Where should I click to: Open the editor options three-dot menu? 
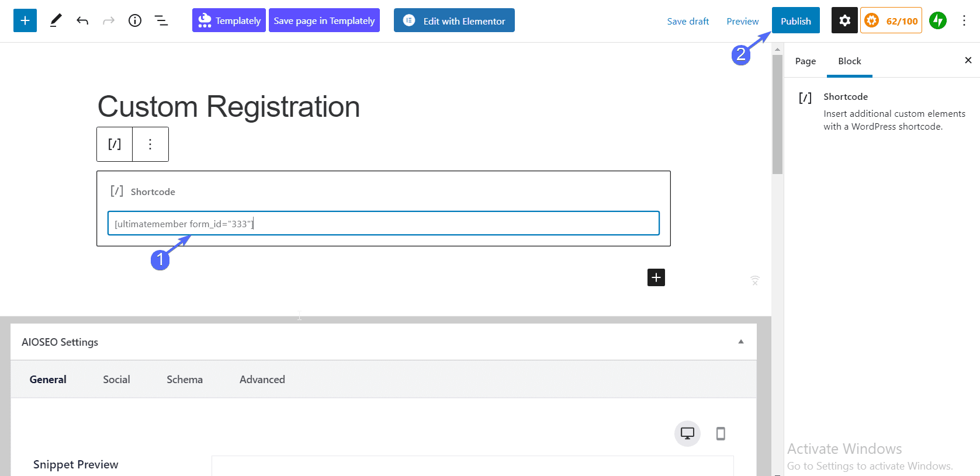(x=964, y=20)
